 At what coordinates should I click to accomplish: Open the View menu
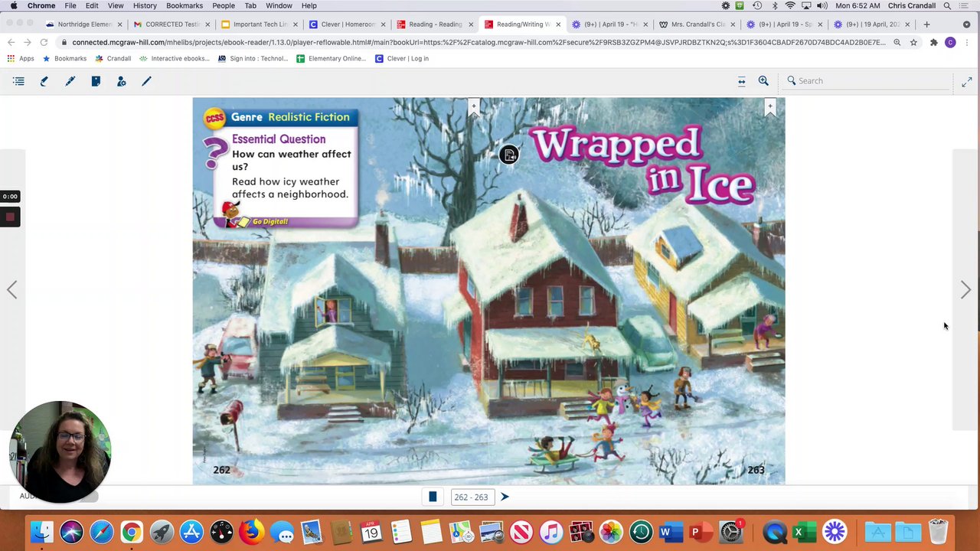click(x=116, y=5)
